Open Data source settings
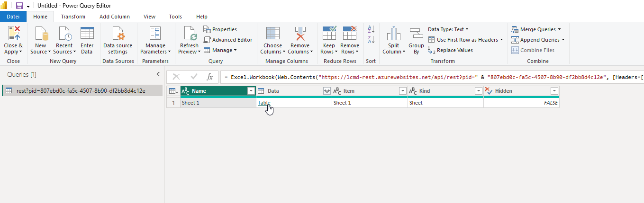Viewport: 644px width, 203px height. 118,34
